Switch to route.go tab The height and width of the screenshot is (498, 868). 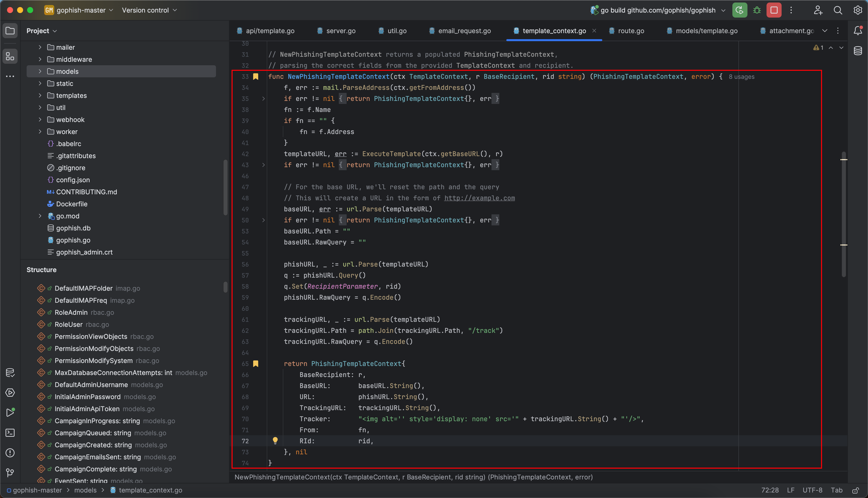point(626,31)
